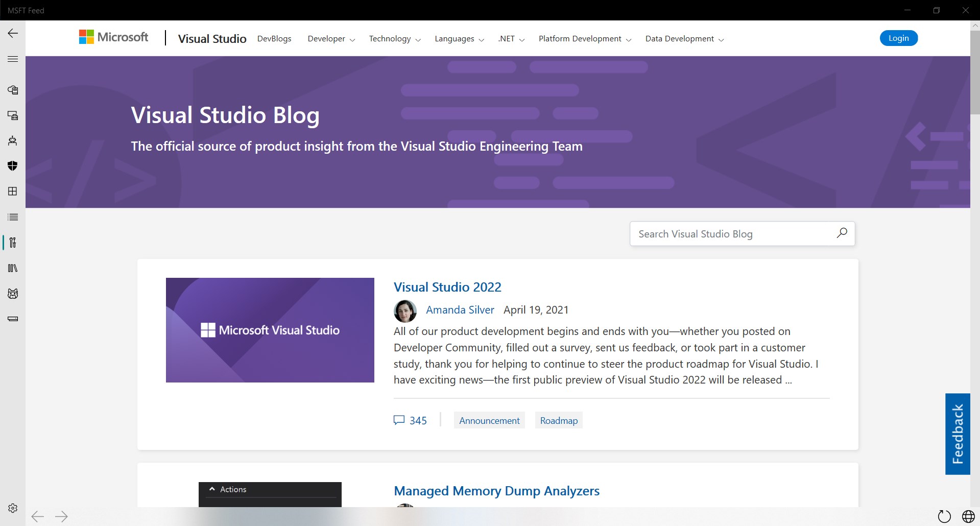Click the vertical scrollbar thumb

[x=975, y=71]
